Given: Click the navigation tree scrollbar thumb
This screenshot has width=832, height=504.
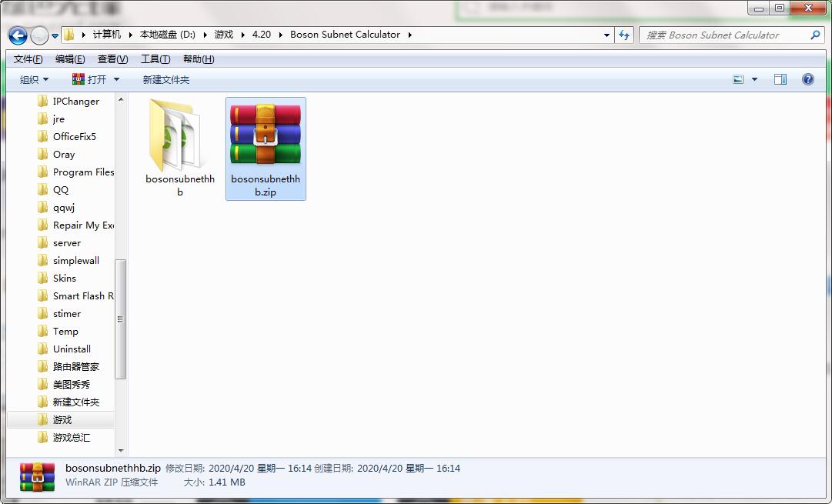Looking at the screenshot, I should (120, 319).
